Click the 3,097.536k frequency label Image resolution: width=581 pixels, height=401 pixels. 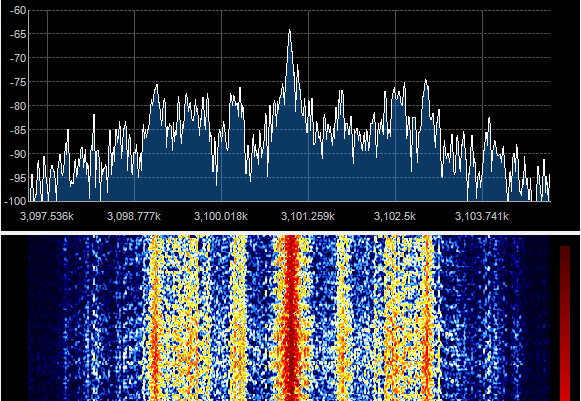47,216
